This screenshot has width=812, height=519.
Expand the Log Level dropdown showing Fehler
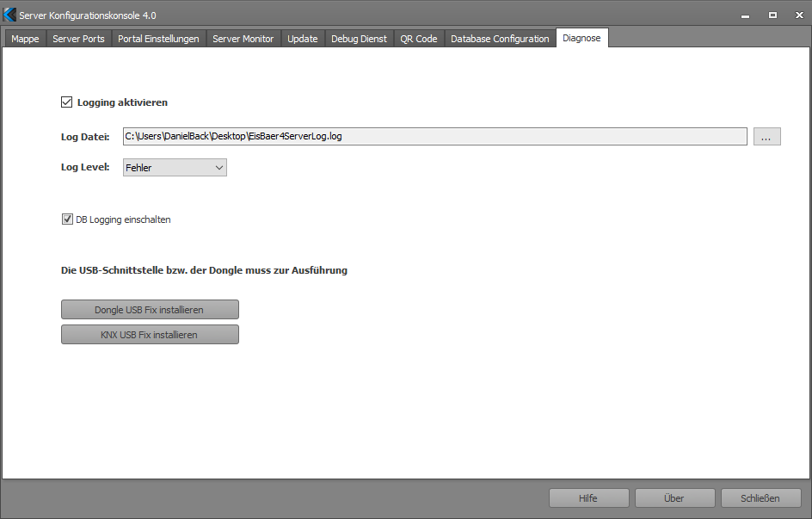(x=175, y=167)
